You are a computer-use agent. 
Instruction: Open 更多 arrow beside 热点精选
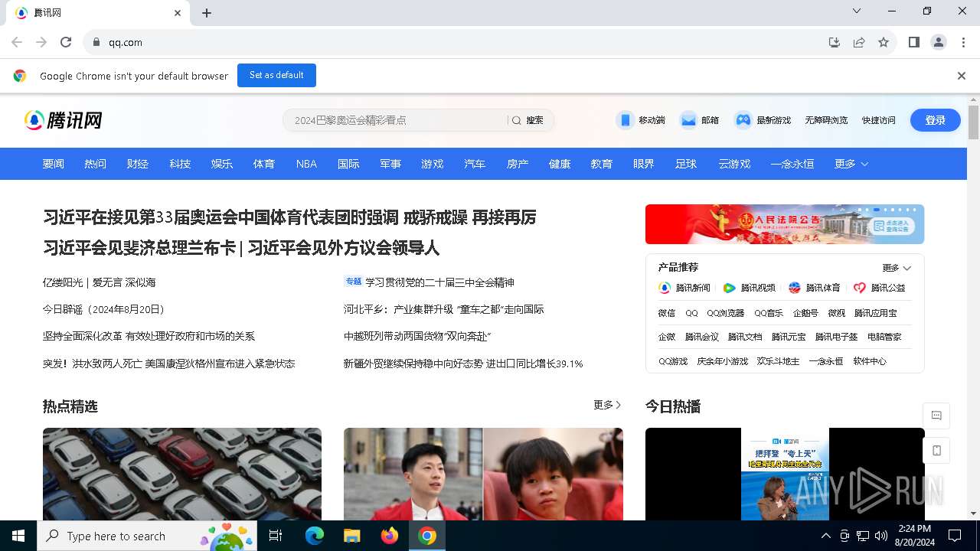[x=607, y=405]
